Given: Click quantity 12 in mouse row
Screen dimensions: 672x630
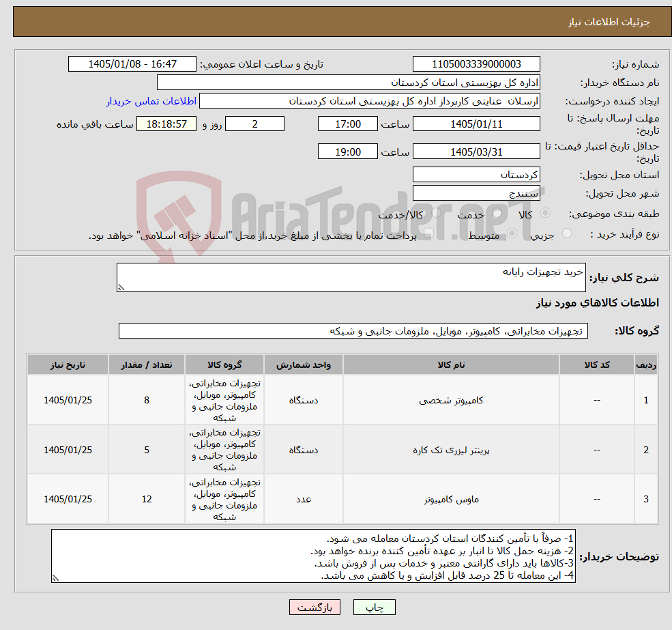Looking at the screenshot, I should click(147, 499).
